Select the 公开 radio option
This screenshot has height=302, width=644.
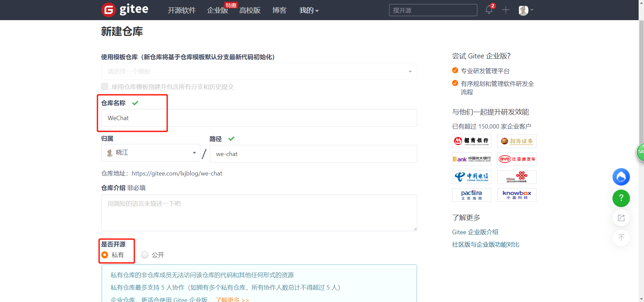pos(145,255)
